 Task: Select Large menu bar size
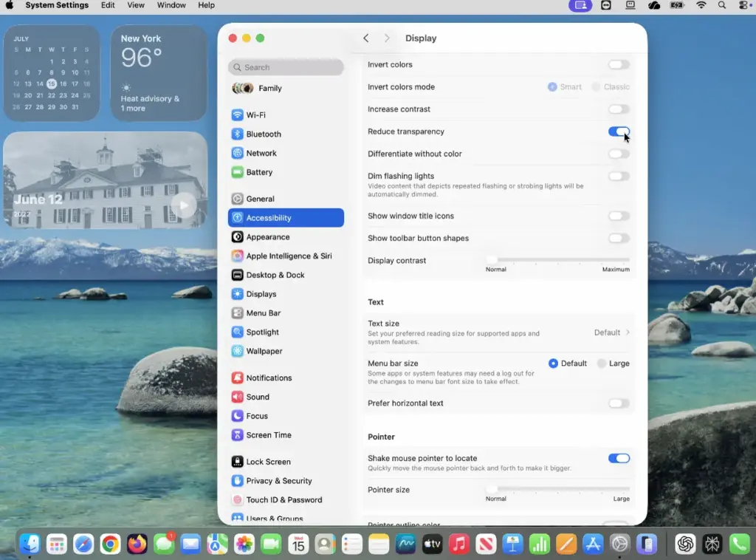coord(601,363)
